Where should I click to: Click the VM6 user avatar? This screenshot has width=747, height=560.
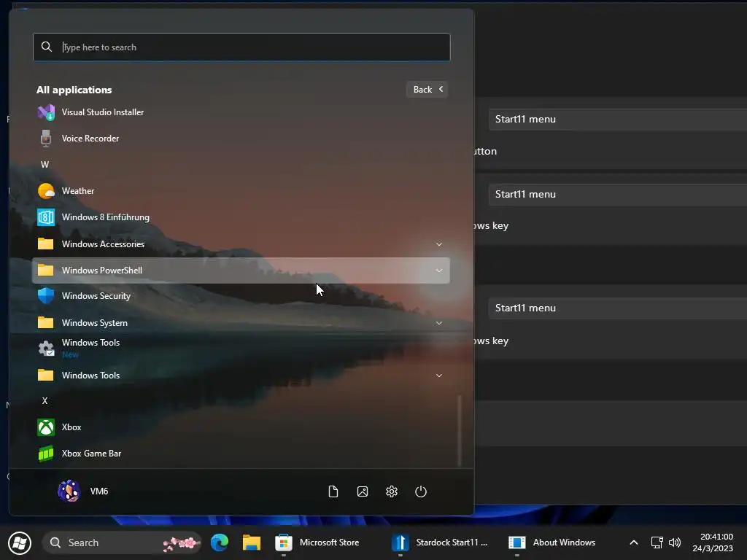click(x=69, y=491)
